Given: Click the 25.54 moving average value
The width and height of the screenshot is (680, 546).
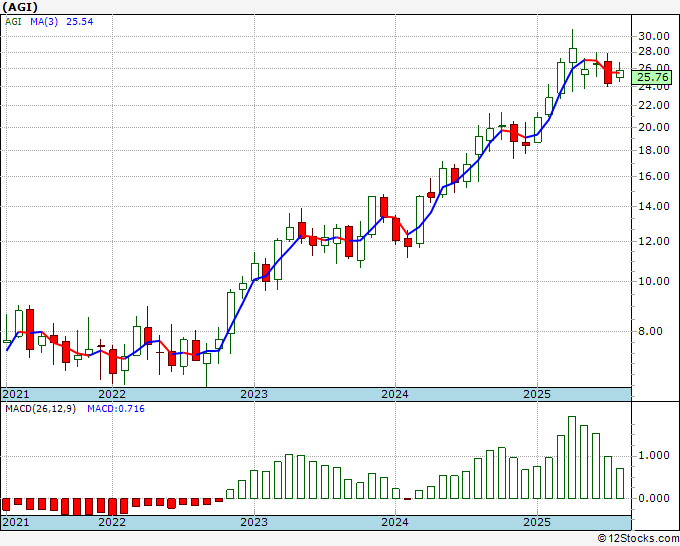Looking at the screenshot, I should pos(79,22).
